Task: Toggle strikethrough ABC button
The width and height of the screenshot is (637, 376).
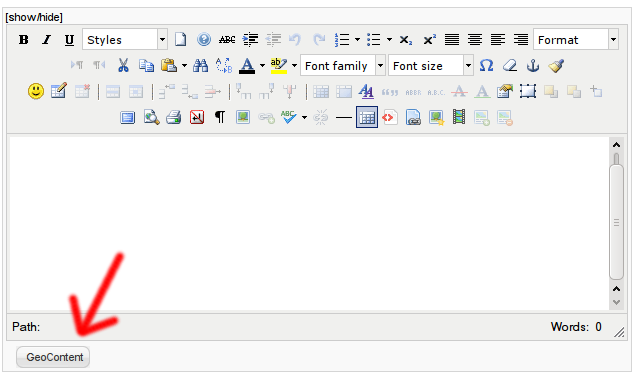Action: click(x=227, y=40)
